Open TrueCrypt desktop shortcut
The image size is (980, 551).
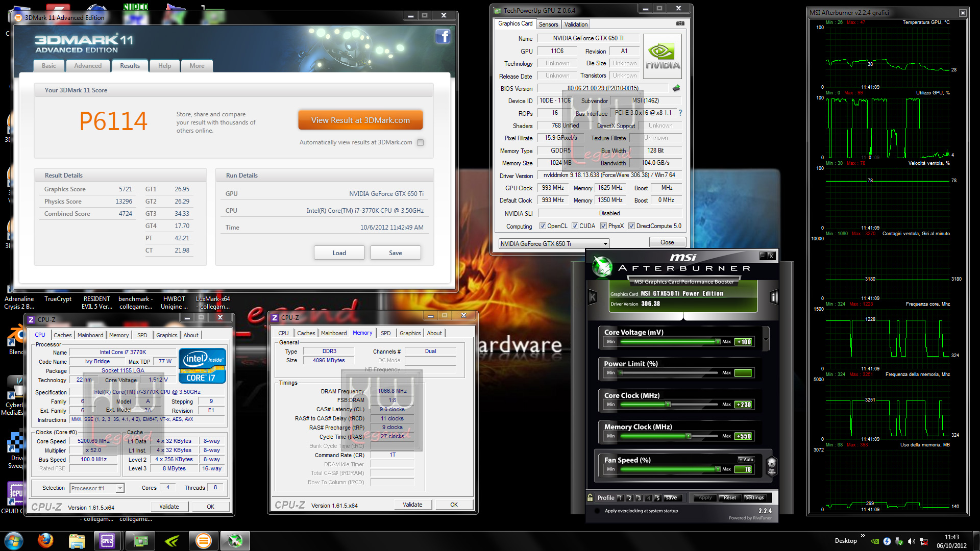(x=58, y=299)
